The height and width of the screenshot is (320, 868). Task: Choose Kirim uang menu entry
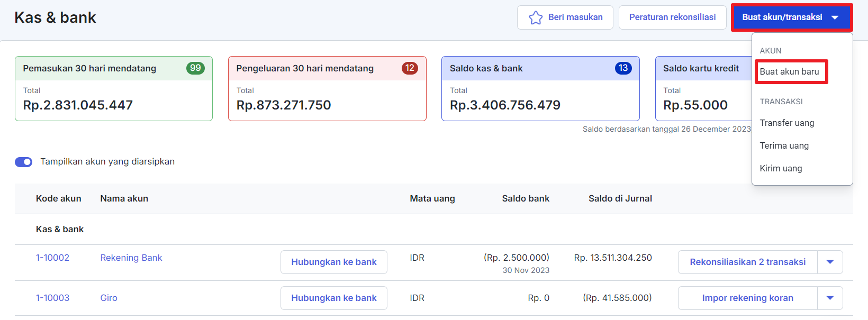pos(781,168)
